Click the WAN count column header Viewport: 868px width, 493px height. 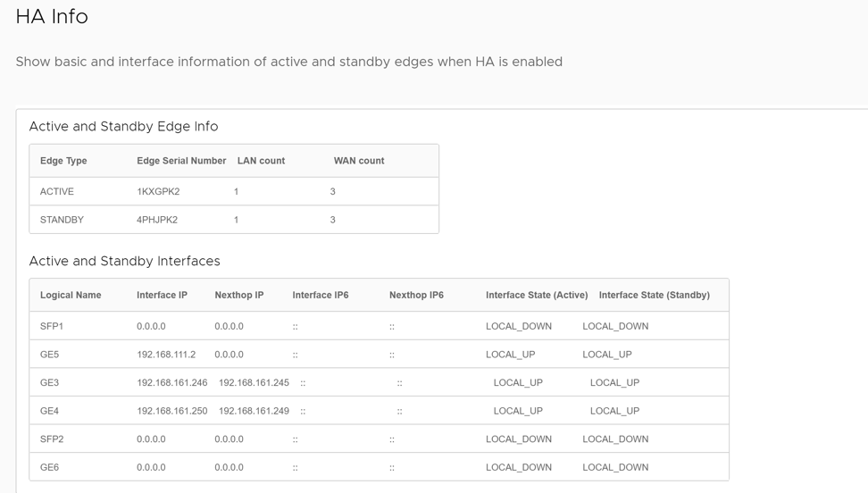(x=359, y=161)
